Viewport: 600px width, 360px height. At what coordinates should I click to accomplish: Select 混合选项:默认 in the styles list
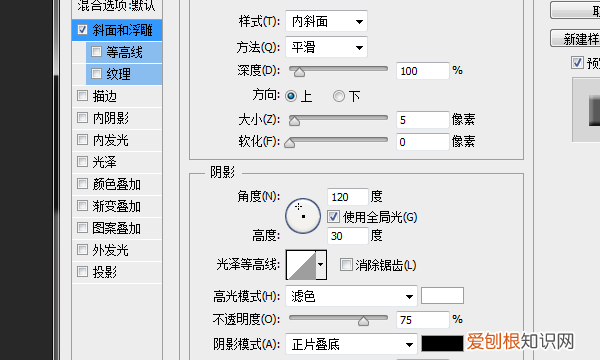pyautogui.click(x=117, y=5)
